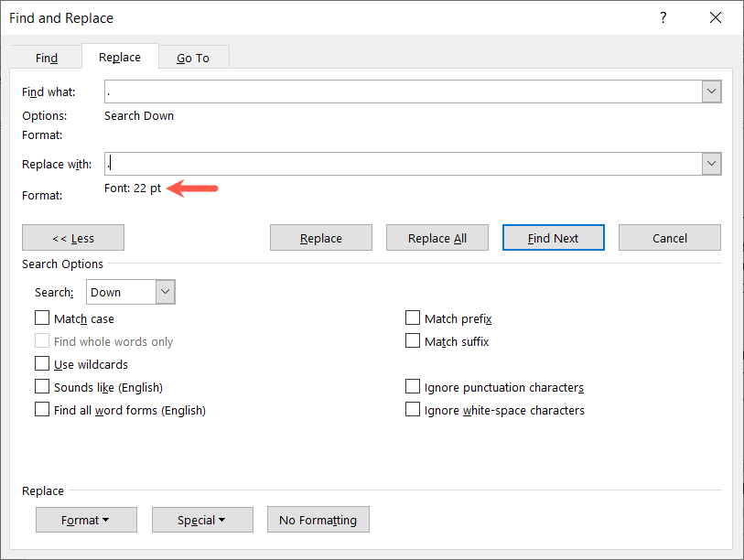Expand the Find what history dropdown
Viewport: 744px width, 560px height.
click(x=711, y=92)
